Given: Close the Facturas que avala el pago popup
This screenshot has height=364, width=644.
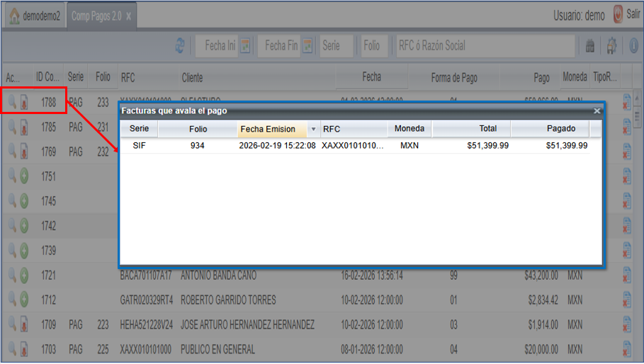Looking at the screenshot, I should click(597, 111).
